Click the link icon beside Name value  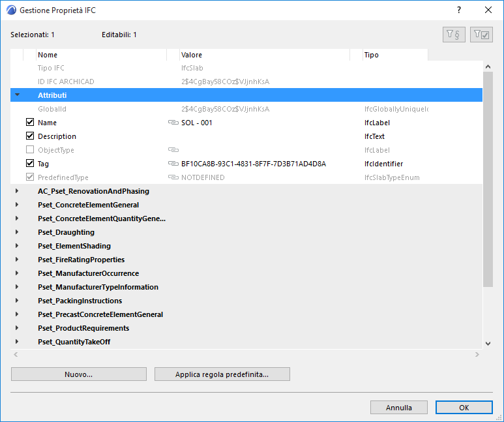coord(173,123)
